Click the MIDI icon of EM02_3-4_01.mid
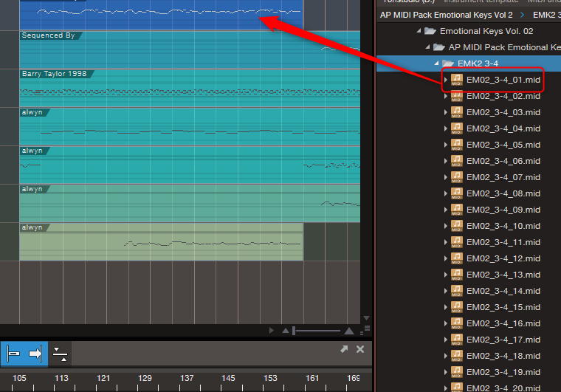 tap(457, 80)
